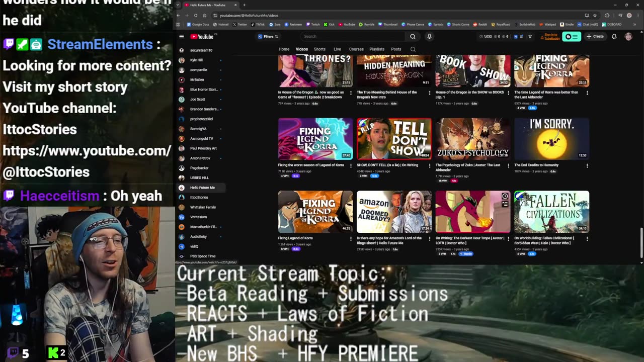Open options menu for End Credits to Humanity
644x362 pixels.
click(x=587, y=165)
